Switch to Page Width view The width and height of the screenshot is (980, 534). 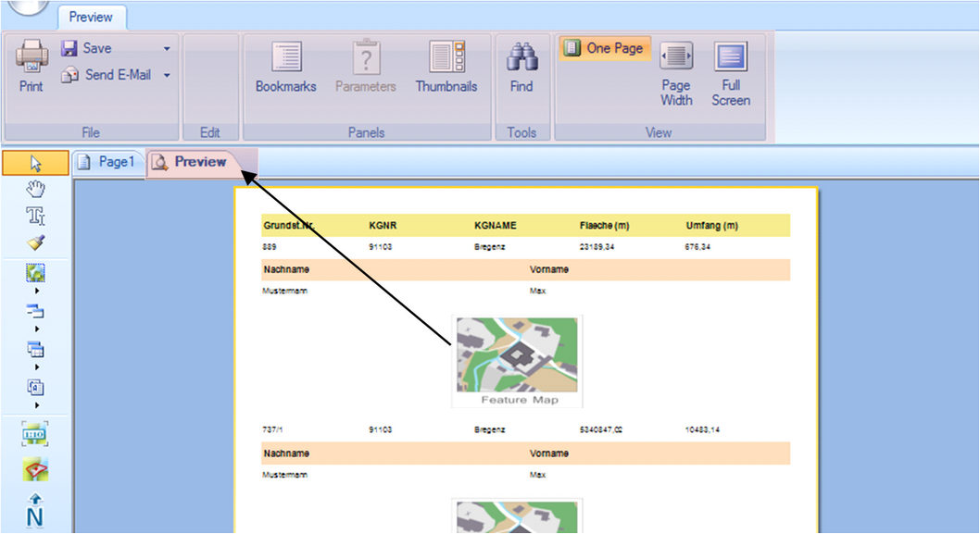676,75
